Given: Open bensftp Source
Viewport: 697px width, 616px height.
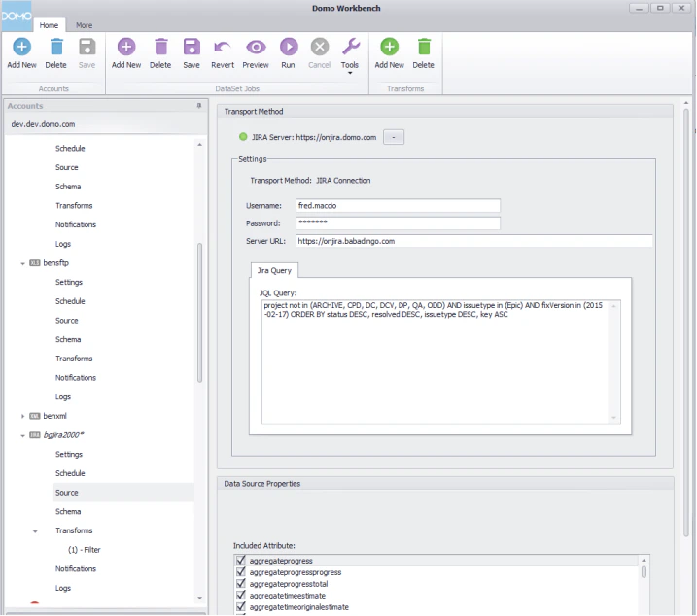Looking at the screenshot, I should 67,321.
